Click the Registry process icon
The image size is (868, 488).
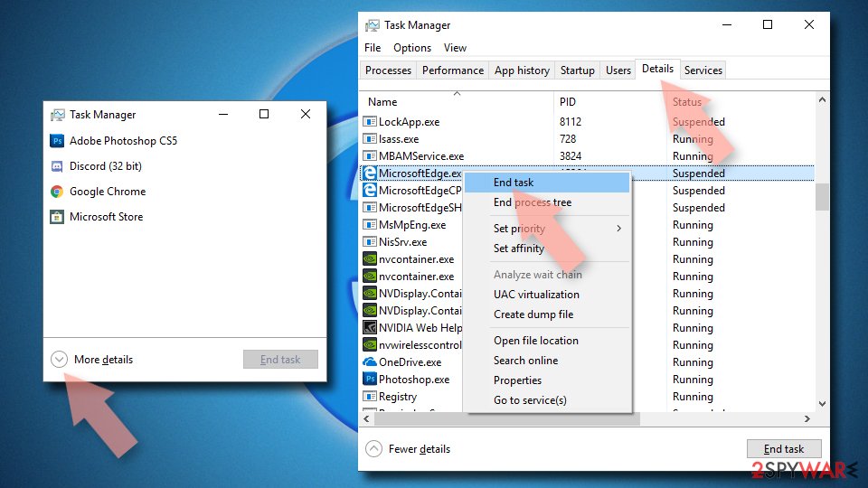point(369,396)
